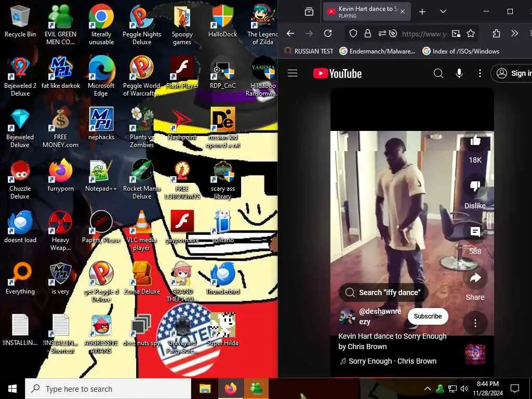Bookmark this page with star
Image resolution: width=532 pixels, height=399 pixels.
tap(471, 33)
